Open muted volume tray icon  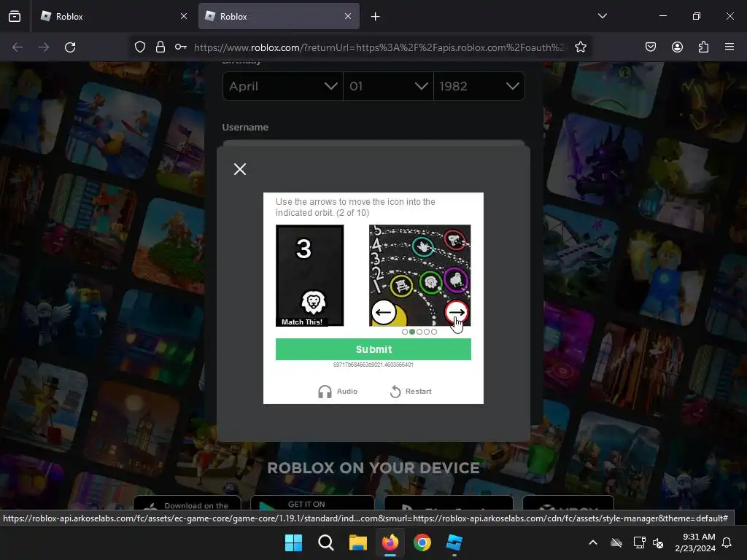659,542
